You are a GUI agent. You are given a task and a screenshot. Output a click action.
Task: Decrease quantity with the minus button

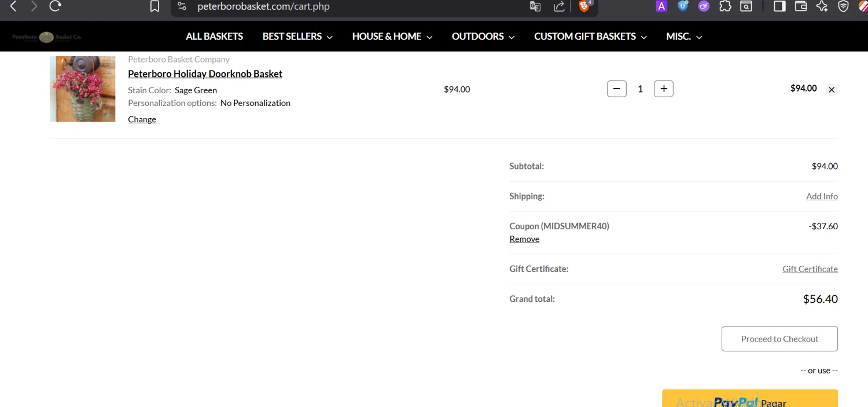(617, 89)
